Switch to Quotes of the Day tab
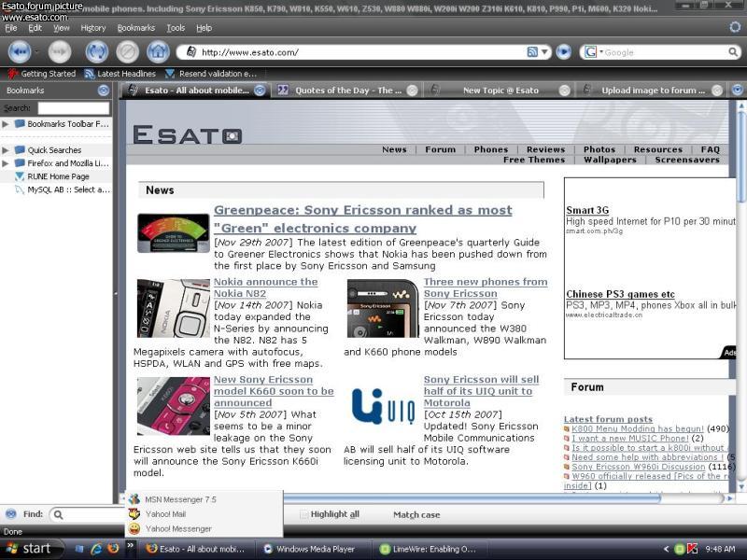Image resolution: width=747 pixels, height=560 pixels. click(346, 91)
